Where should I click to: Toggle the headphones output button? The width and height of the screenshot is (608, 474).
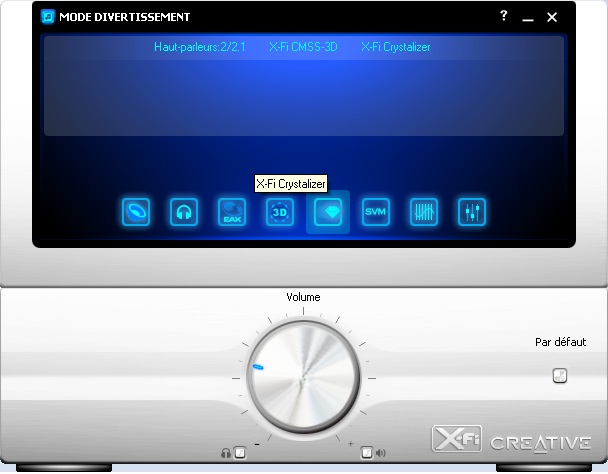point(240,453)
